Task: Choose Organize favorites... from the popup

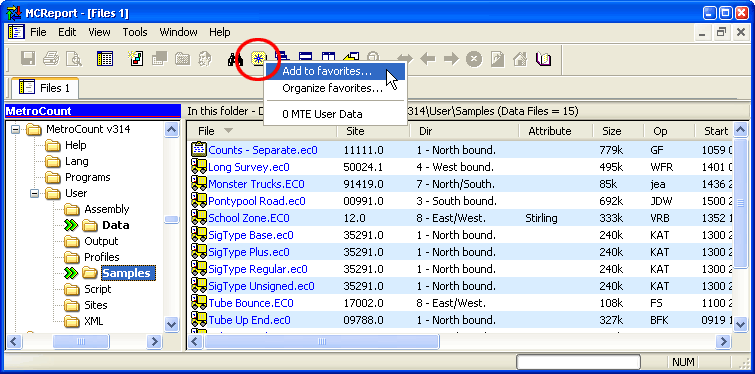Action: point(335,89)
